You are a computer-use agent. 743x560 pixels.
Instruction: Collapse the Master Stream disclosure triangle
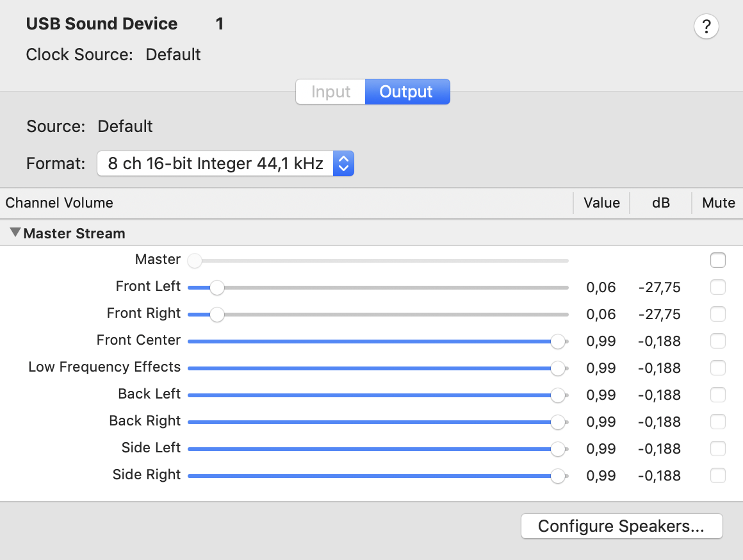coord(15,233)
